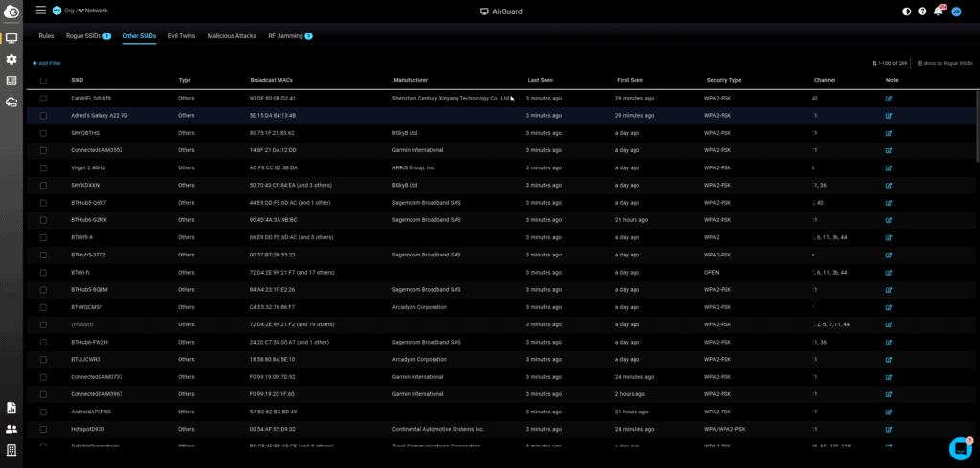This screenshot has width=980, height=468.
Task: Open the monitor icon in left sidebar
Action: point(11,38)
